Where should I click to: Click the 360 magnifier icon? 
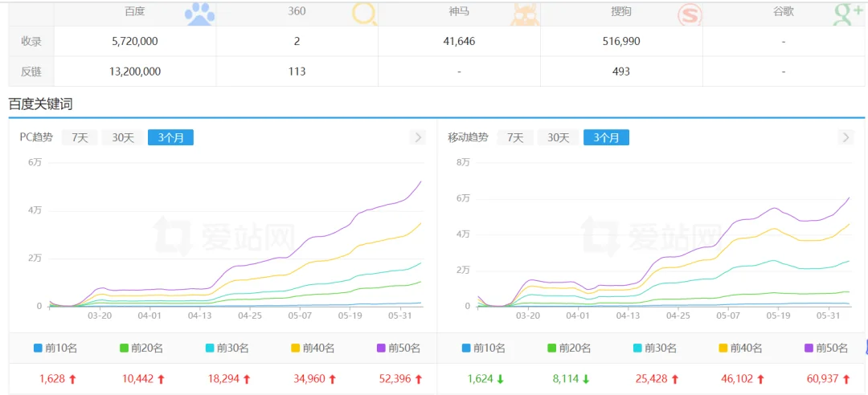pyautogui.click(x=364, y=14)
